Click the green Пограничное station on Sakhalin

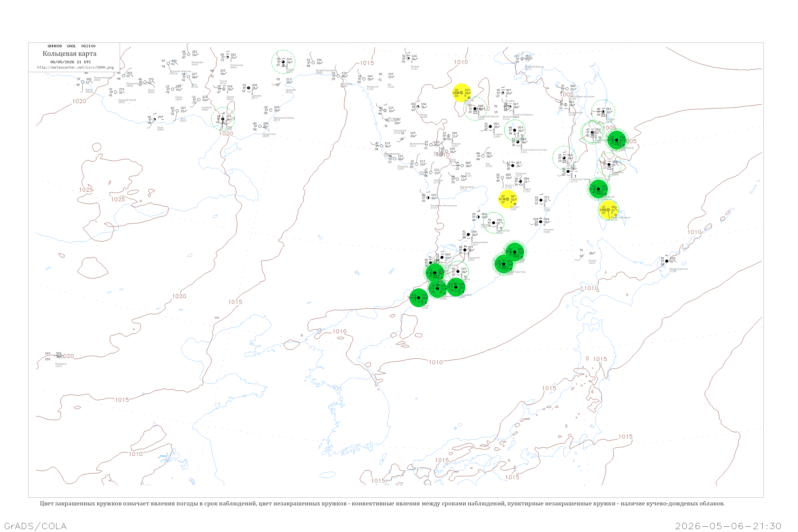coord(617,140)
